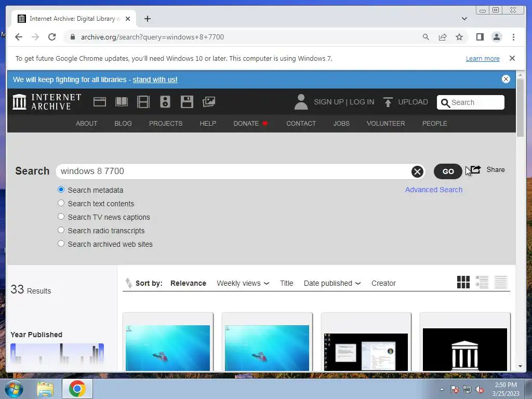Click the user avatar icon

301,102
